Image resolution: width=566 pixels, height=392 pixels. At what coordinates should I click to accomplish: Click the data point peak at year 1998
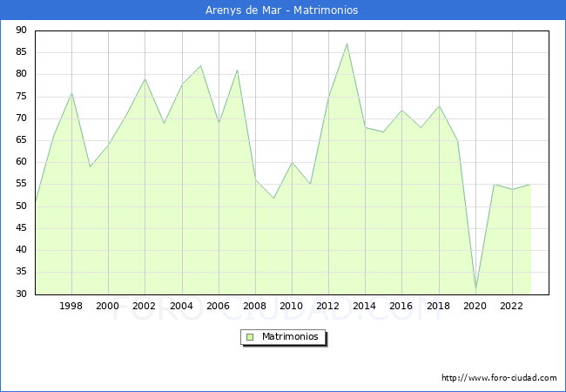click(71, 92)
